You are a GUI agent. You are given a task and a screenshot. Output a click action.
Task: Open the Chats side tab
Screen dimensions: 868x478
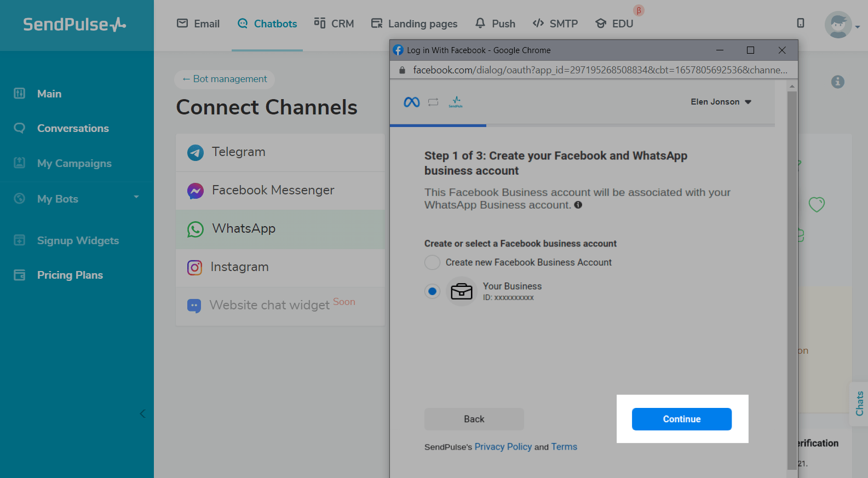[x=859, y=404]
